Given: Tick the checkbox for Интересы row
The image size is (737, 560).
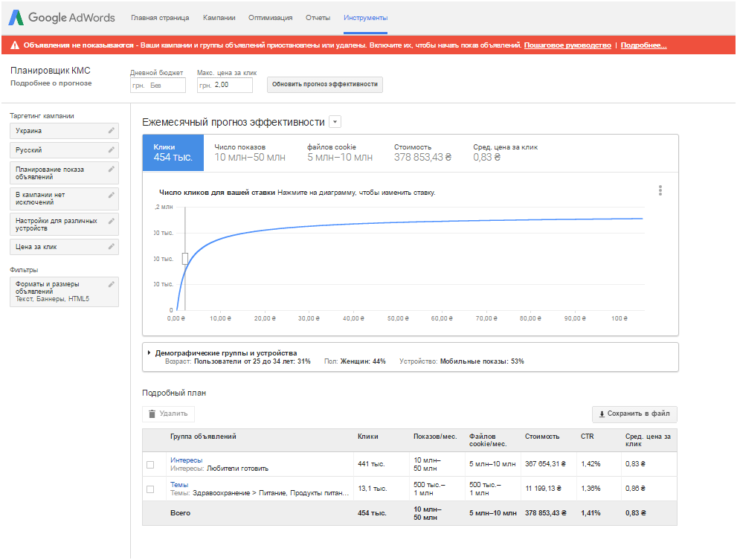Looking at the screenshot, I should (150, 465).
